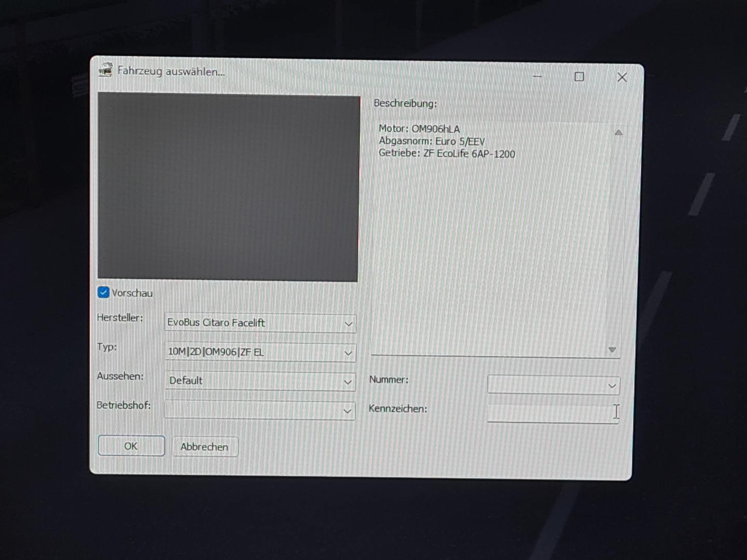Viewport: 747px width, 560px height.
Task: Minimize the Fahrzeug auswählen window
Action: click(x=537, y=76)
